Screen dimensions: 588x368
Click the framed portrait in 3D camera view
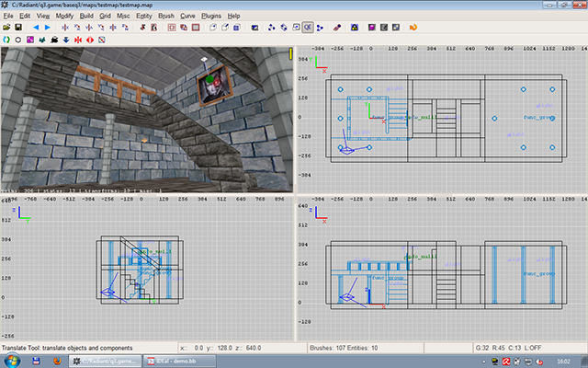pos(212,87)
